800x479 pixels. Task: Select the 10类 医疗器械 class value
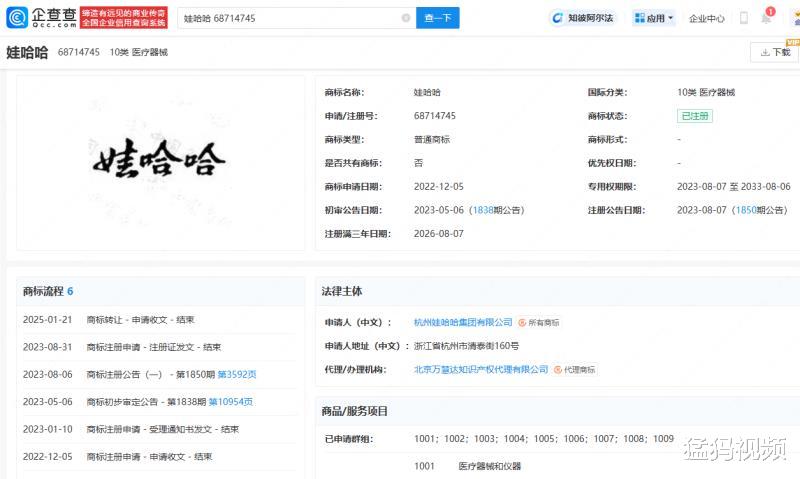point(706,92)
